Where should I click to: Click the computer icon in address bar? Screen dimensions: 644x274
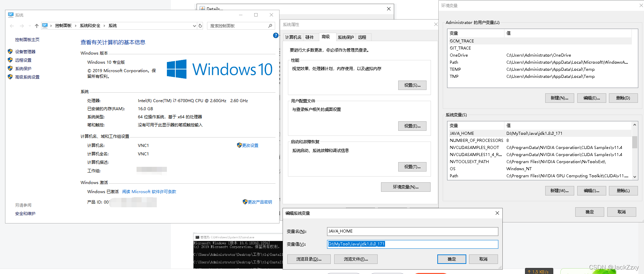(x=45, y=26)
